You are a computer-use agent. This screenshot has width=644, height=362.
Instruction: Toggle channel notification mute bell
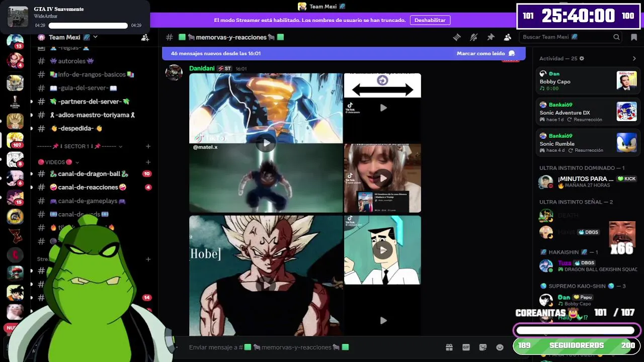[x=473, y=37]
